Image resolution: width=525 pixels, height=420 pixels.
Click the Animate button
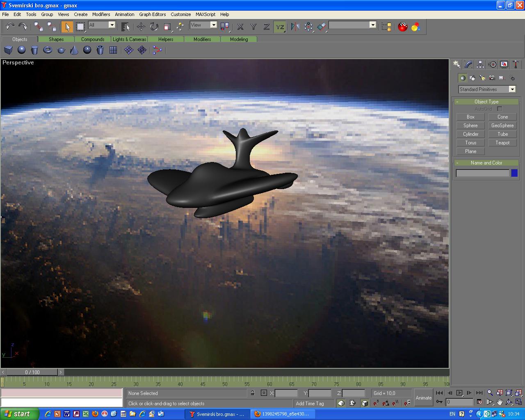(x=424, y=398)
